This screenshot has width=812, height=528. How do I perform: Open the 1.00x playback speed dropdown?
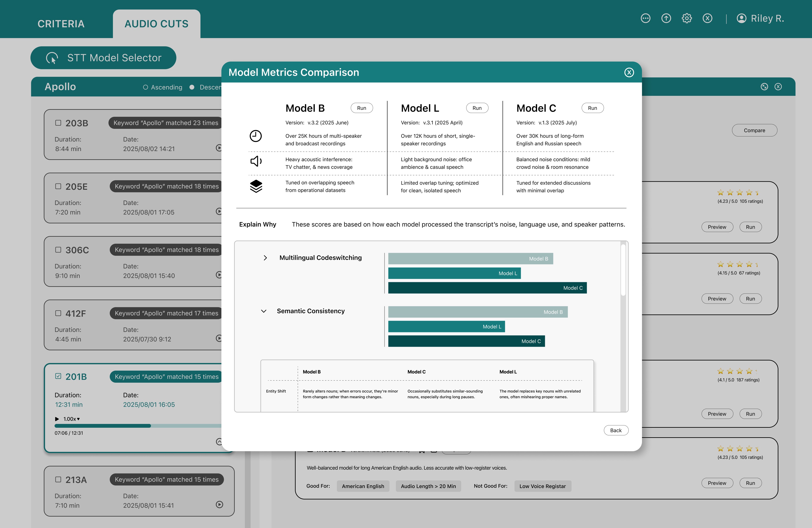(x=72, y=419)
